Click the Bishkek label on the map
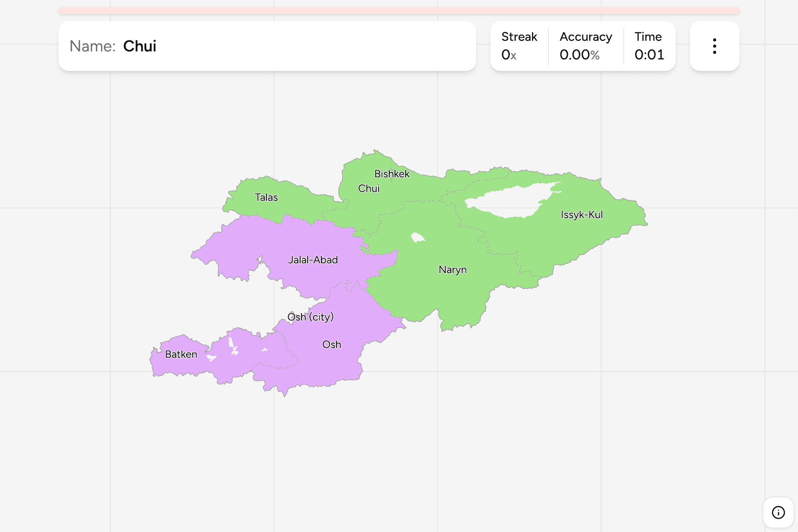The height and width of the screenshot is (532, 798). point(392,174)
